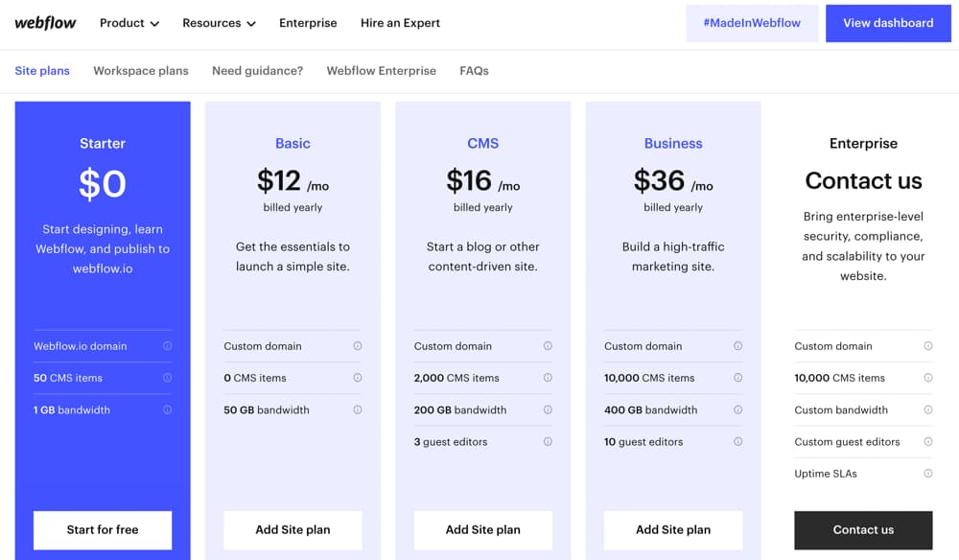Screen dimensions: 959x560
Task: Open the info icon for 10,000 CMS items in Business
Action: [x=738, y=378]
